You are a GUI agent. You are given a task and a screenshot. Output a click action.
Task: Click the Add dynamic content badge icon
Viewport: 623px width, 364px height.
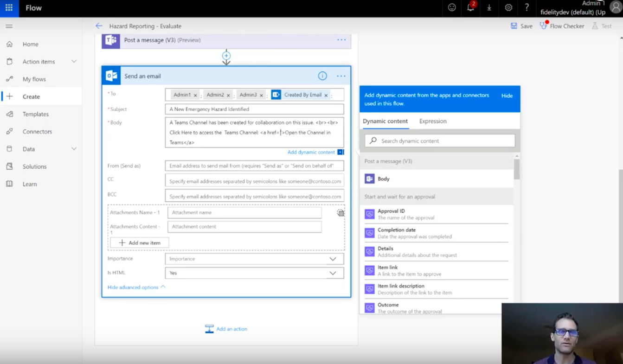click(340, 152)
